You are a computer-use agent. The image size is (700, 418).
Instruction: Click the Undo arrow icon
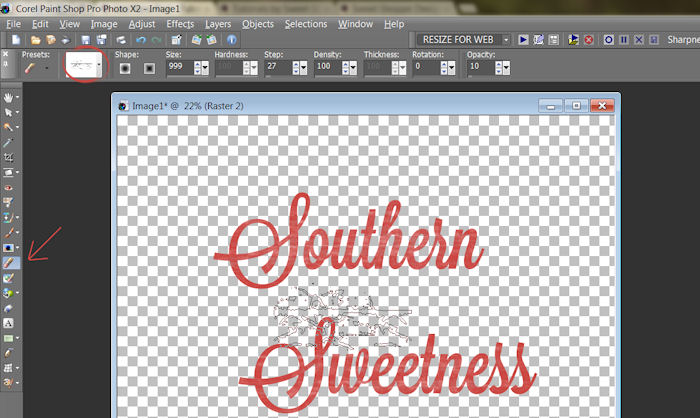point(139,40)
